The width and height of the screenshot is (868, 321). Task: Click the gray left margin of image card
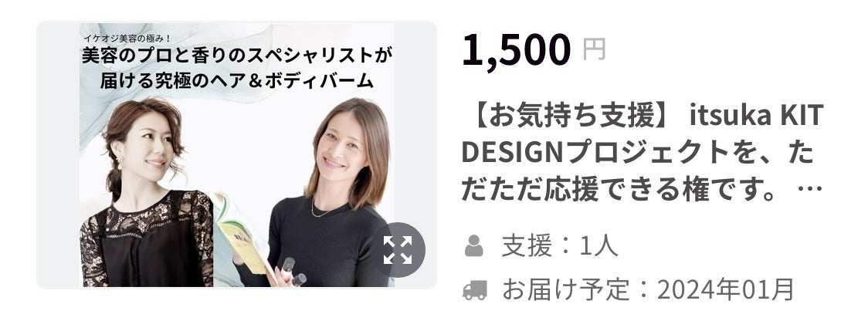point(58,155)
